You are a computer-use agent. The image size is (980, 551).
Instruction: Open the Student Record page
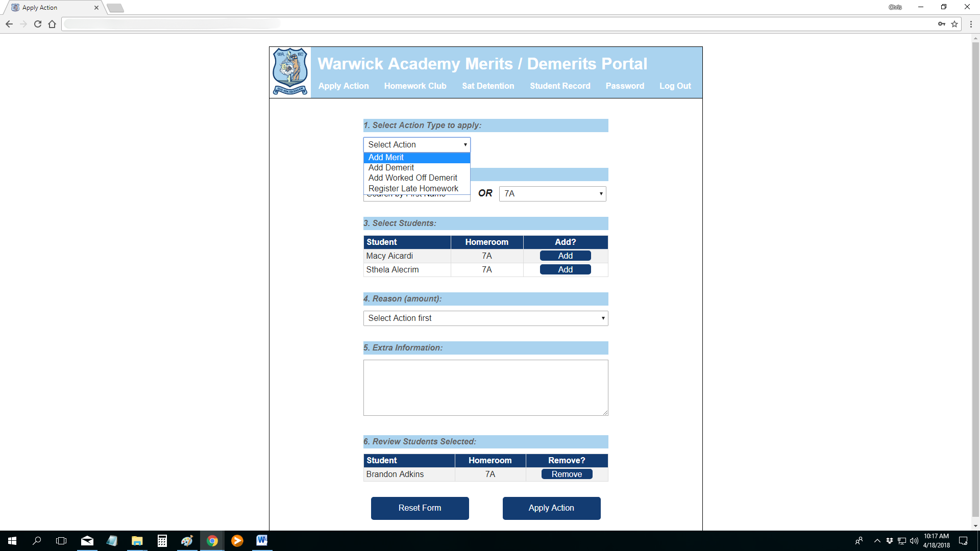pyautogui.click(x=560, y=86)
